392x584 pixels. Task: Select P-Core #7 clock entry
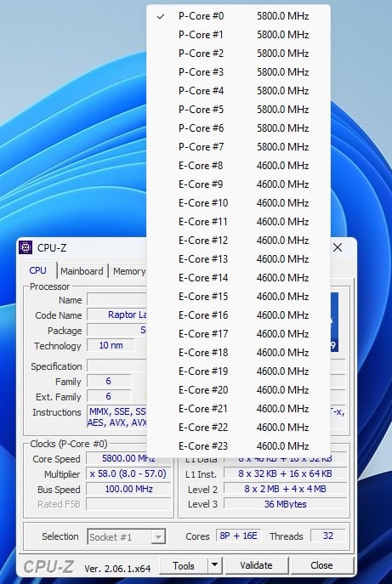pos(238,147)
